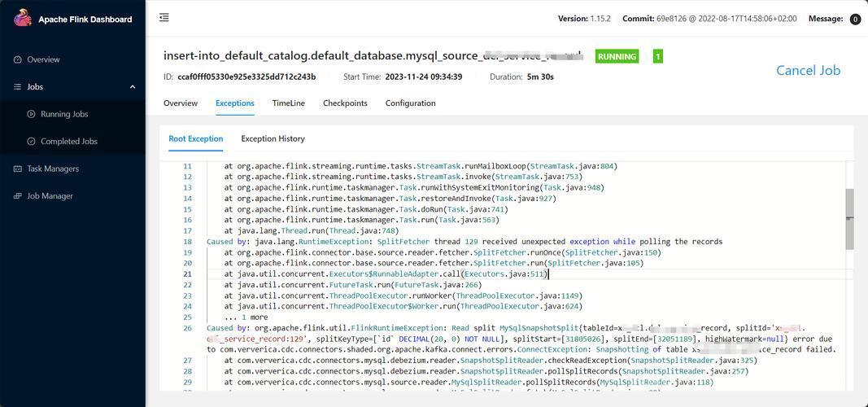This screenshot has width=868, height=407.
Task: Click line 15 Task.doRun text
Action: click(x=366, y=209)
